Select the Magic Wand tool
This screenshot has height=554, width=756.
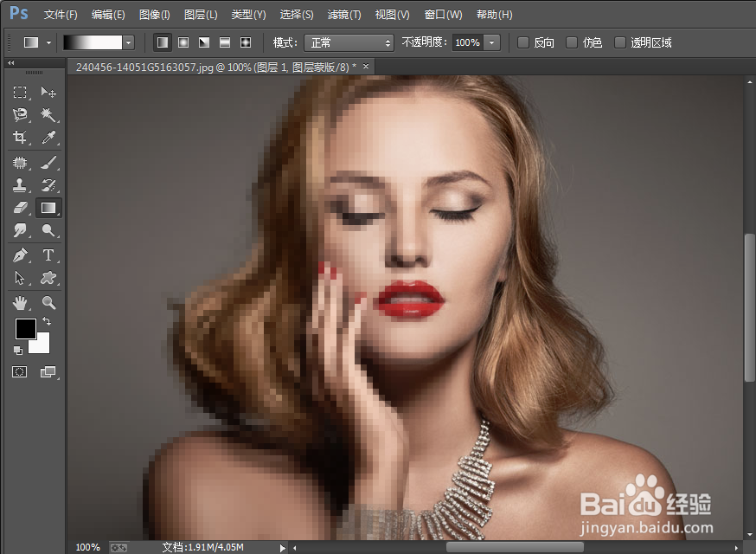pyautogui.click(x=48, y=115)
